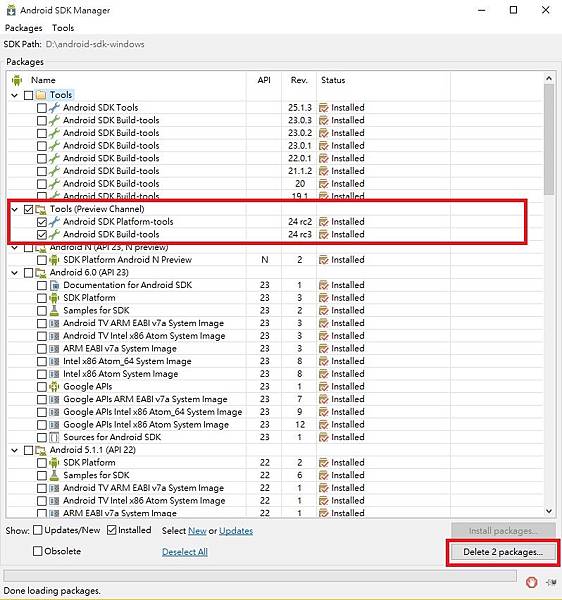
Task: Click the scrollbar up arrow
Action: click(549, 78)
